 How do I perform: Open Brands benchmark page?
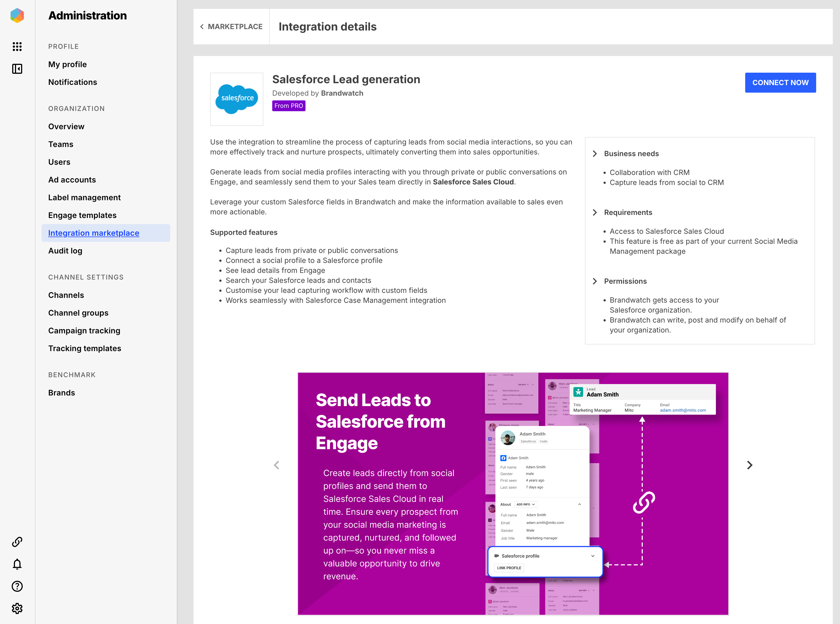pos(62,393)
